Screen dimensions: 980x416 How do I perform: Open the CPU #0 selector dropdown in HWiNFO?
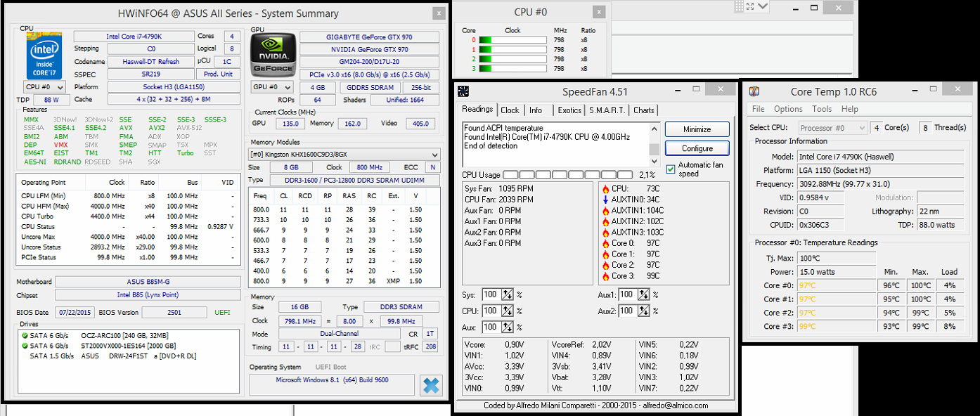tap(45, 87)
